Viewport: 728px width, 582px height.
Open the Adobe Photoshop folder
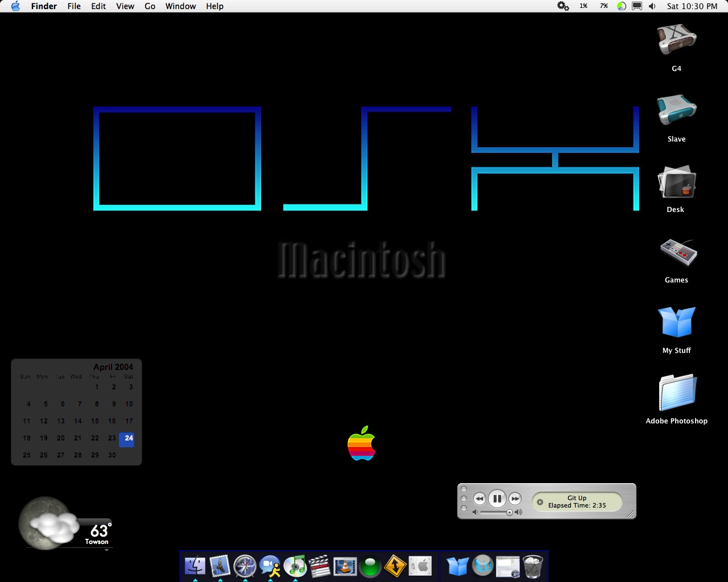coord(677,392)
